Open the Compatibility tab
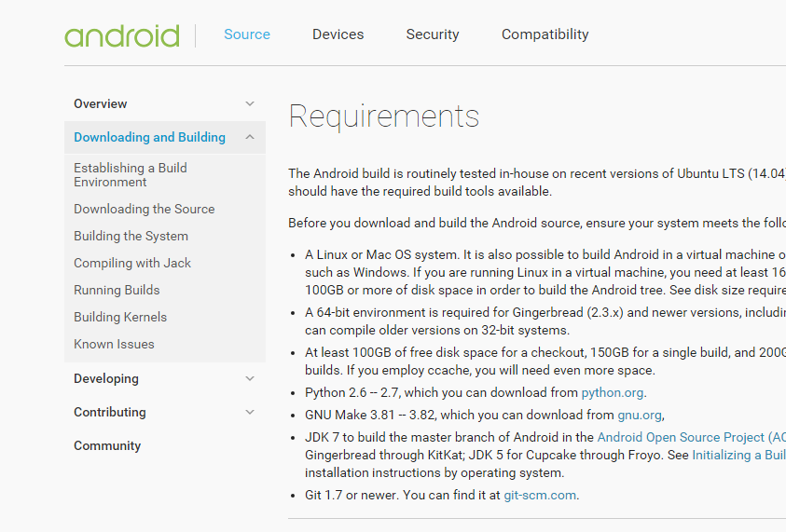 (x=545, y=34)
